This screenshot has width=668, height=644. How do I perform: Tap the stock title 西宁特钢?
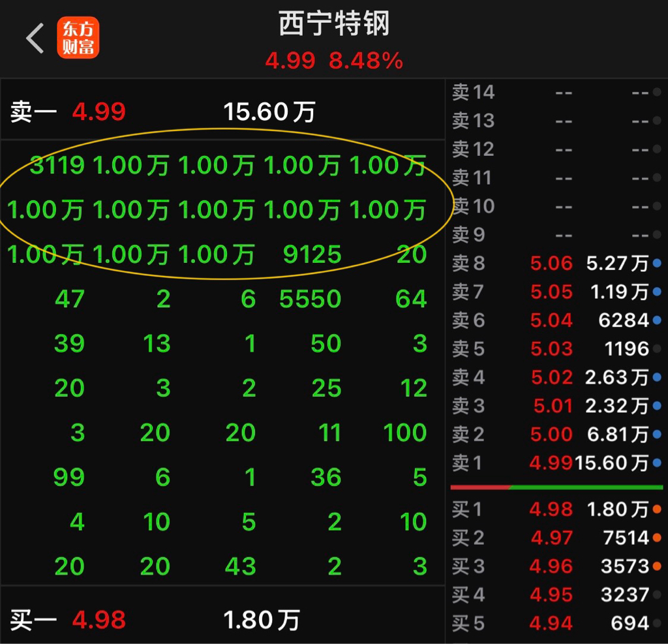[x=334, y=23]
